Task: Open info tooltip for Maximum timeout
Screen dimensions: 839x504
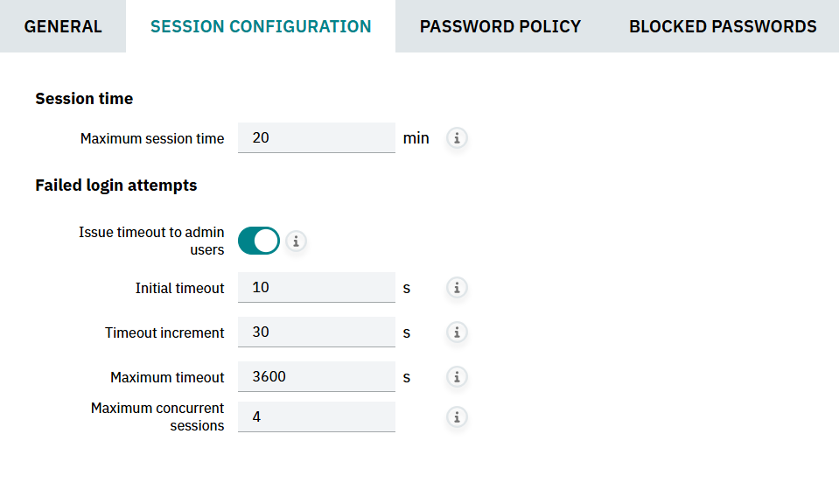Action: (x=457, y=377)
